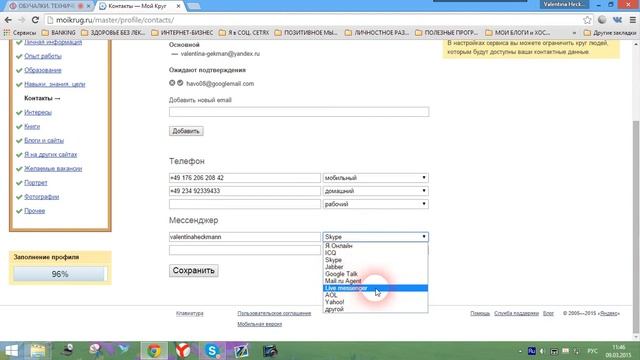Open the Блоги и сайты sidebar link
Image resolution: width=640 pixels, height=360 pixels.
coord(44,140)
